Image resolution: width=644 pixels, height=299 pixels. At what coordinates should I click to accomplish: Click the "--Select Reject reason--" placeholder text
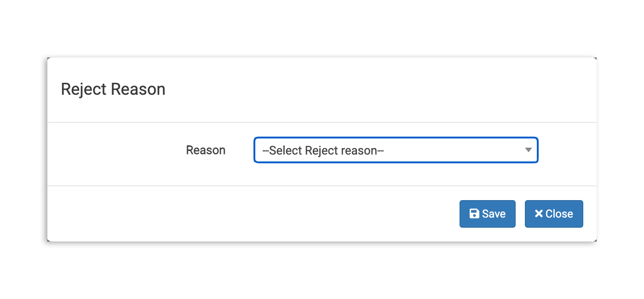tap(323, 150)
